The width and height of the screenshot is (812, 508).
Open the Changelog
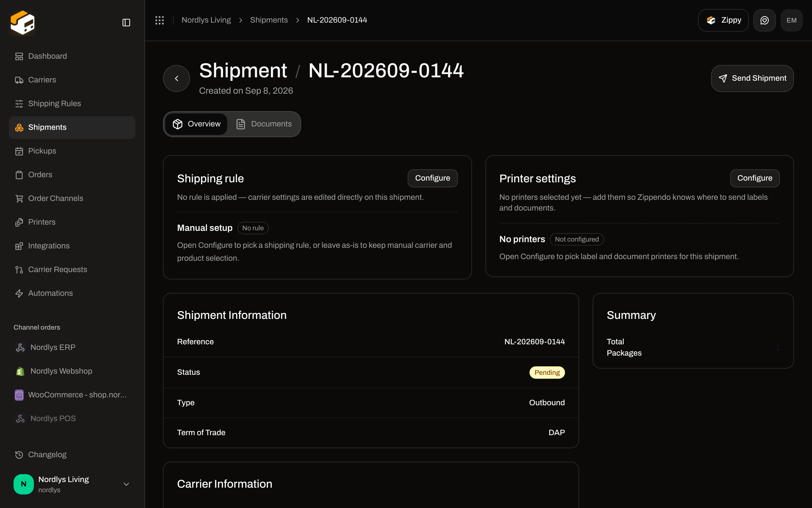72,455
